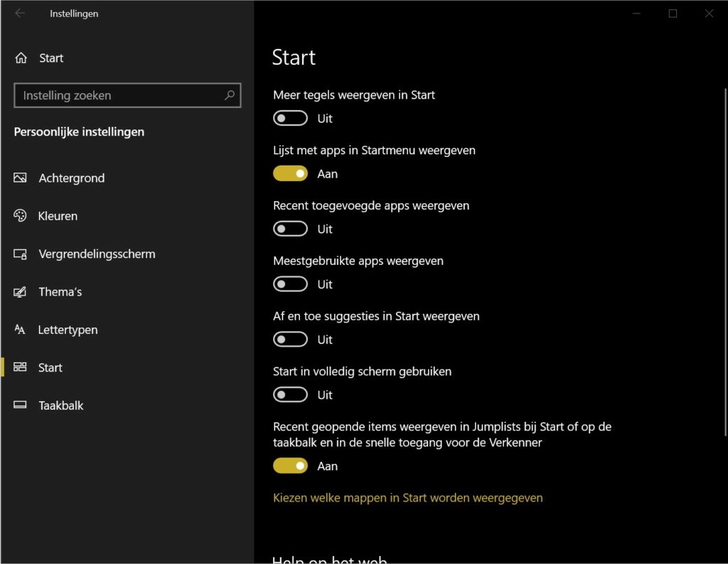The image size is (728, 564).
Task: Click the Persoonlijke instellingen heading
Action: 79,131
